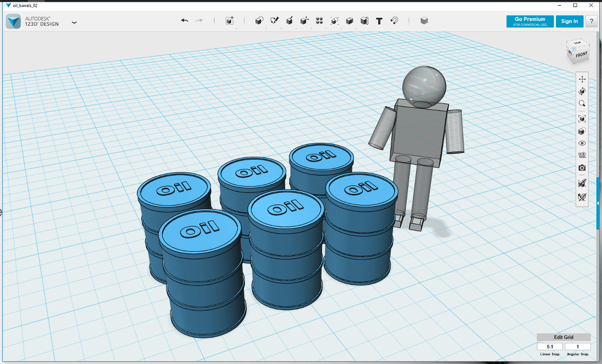Select the Orbit navigation tool
The image size is (602, 364).
pyautogui.click(x=582, y=91)
